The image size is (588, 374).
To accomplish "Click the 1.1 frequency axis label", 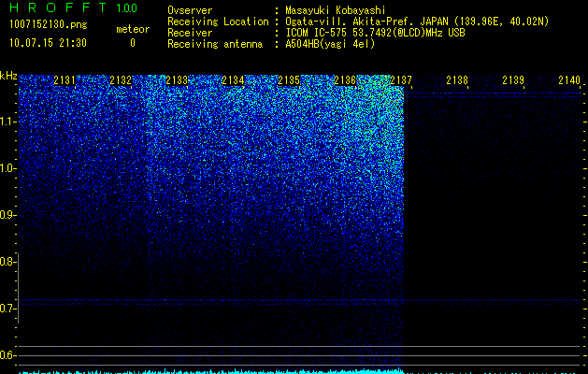I will [8, 122].
